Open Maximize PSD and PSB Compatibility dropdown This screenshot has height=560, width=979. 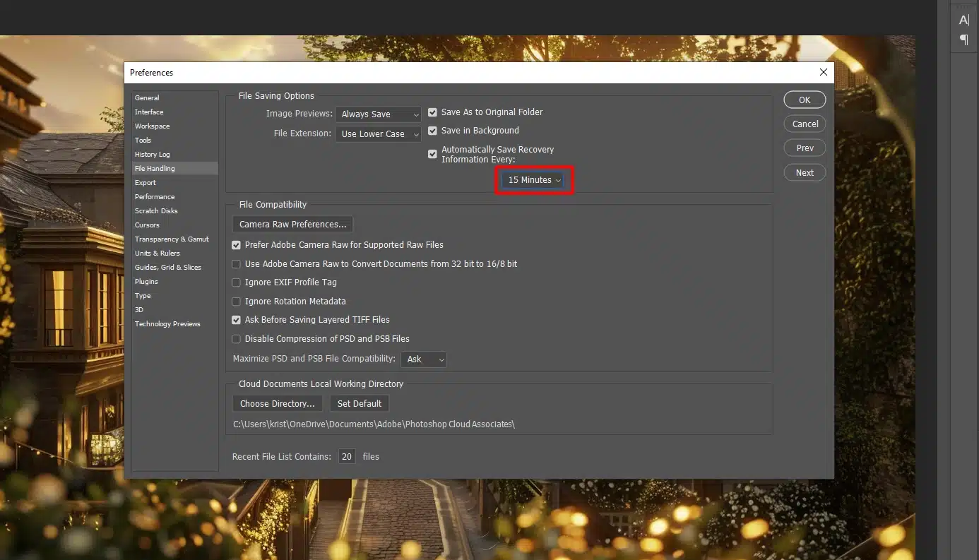[424, 359]
